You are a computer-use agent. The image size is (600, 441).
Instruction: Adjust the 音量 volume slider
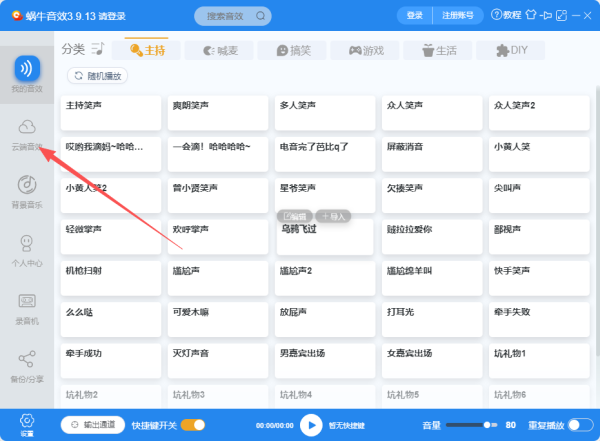tap(471, 425)
